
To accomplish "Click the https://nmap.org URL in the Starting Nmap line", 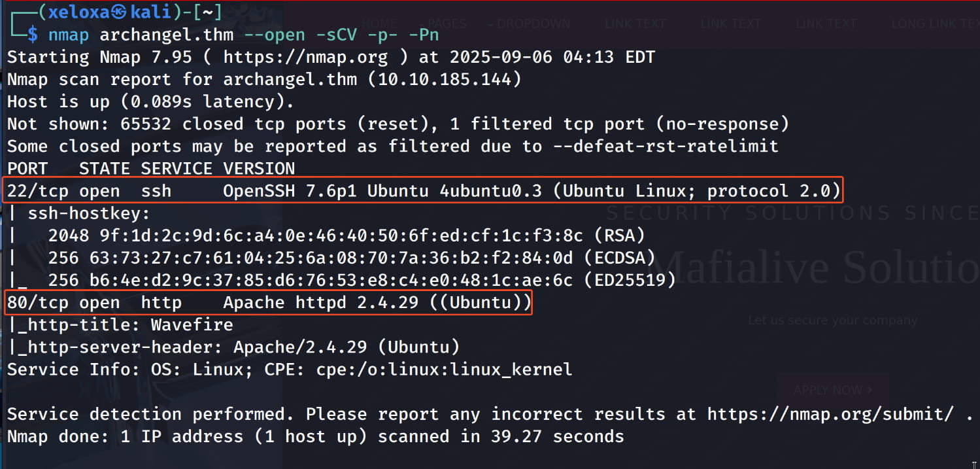I will [x=305, y=57].
